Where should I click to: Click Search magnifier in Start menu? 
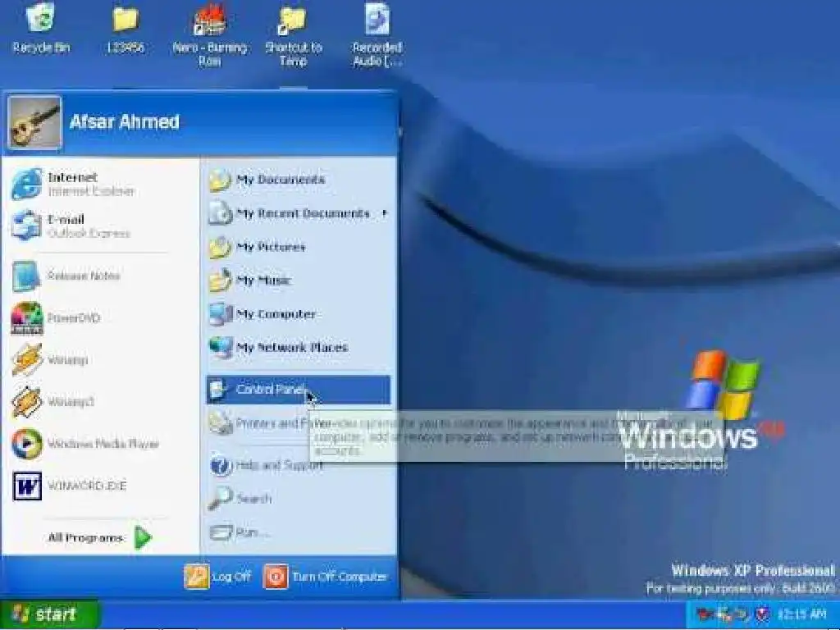(220, 498)
